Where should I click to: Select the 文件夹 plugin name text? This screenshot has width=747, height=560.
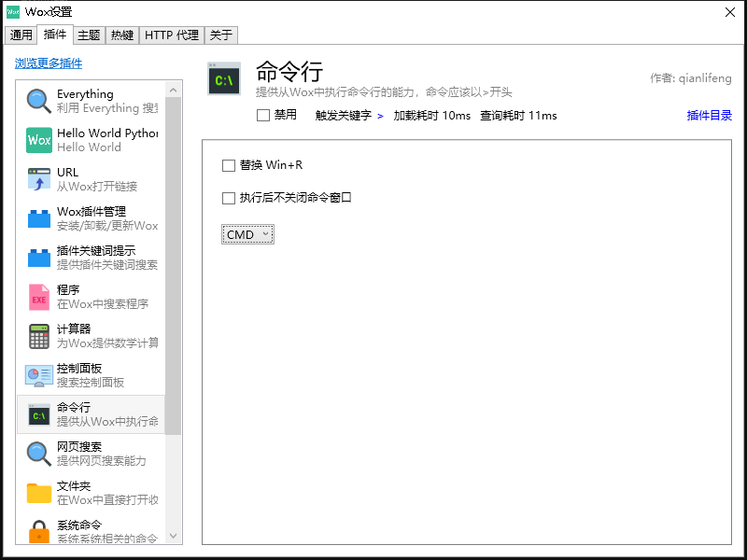pyautogui.click(x=74, y=485)
